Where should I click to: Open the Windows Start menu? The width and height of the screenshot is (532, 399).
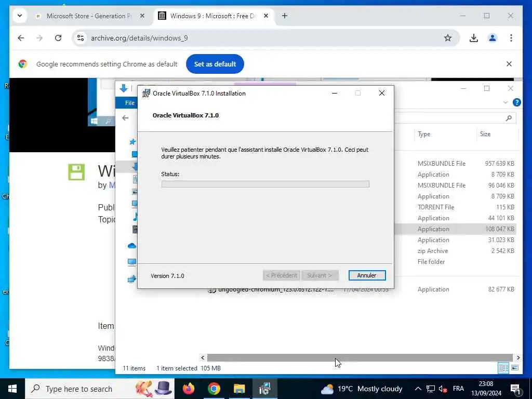click(x=12, y=389)
